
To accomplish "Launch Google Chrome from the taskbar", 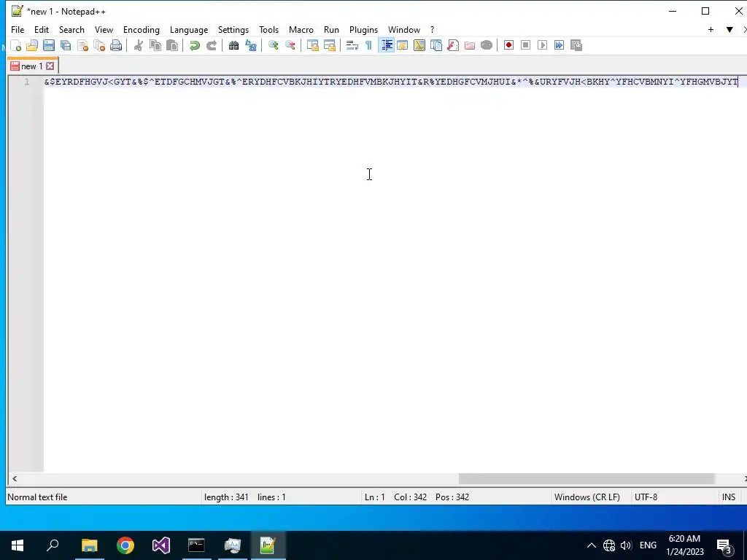I will [x=125, y=545].
